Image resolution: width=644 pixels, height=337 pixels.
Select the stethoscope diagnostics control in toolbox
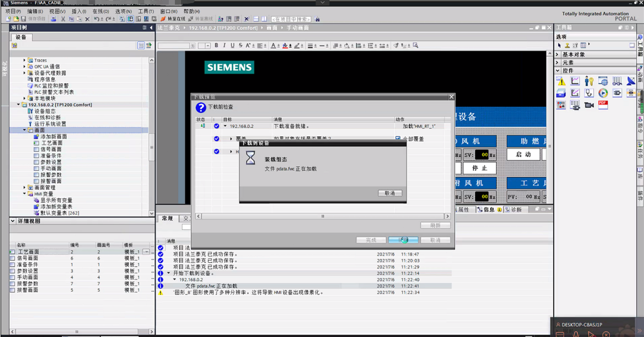pos(589,93)
